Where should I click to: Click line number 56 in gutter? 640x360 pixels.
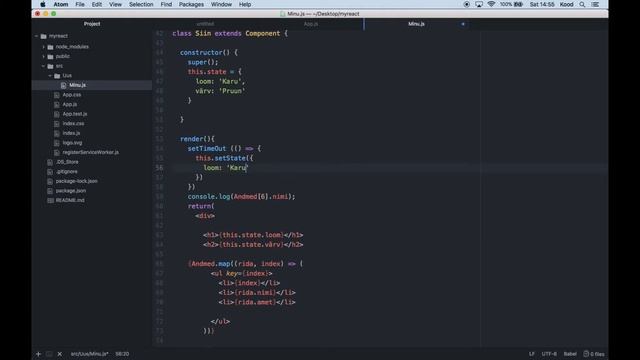point(159,168)
